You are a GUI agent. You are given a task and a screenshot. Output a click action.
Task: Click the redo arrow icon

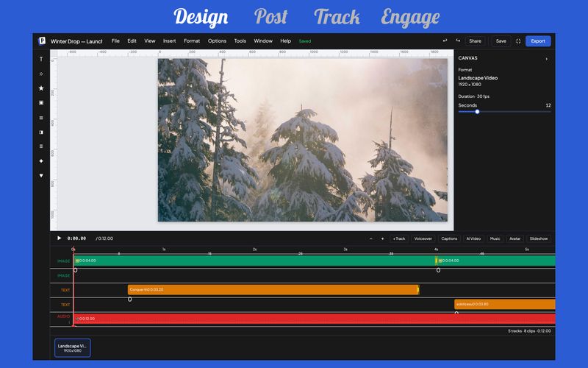click(x=458, y=40)
